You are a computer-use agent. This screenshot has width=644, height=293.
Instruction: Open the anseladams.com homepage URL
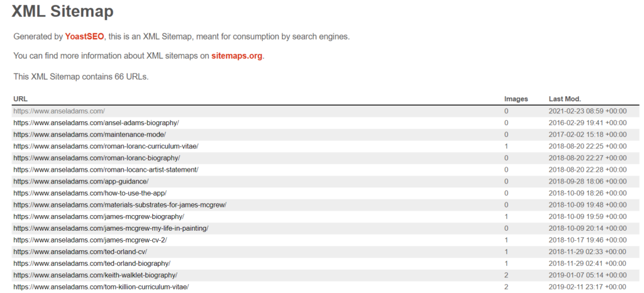tap(59, 111)
